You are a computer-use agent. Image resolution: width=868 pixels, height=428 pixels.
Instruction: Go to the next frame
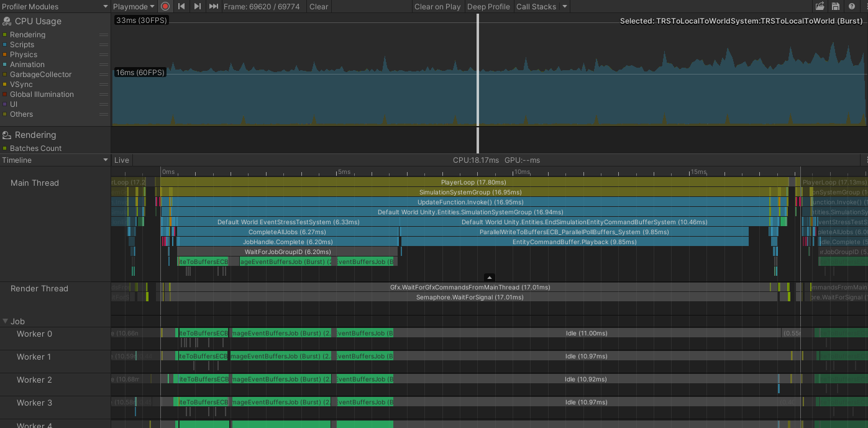(197, 6)
